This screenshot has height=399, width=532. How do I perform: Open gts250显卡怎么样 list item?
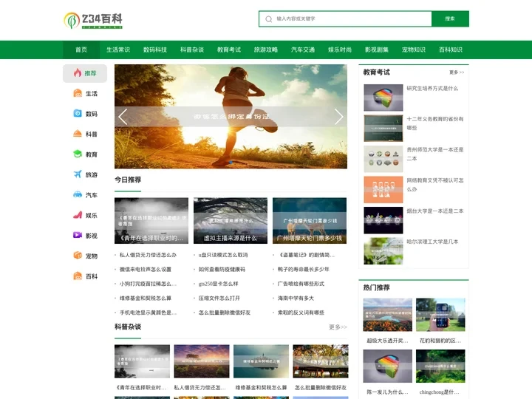218,284
